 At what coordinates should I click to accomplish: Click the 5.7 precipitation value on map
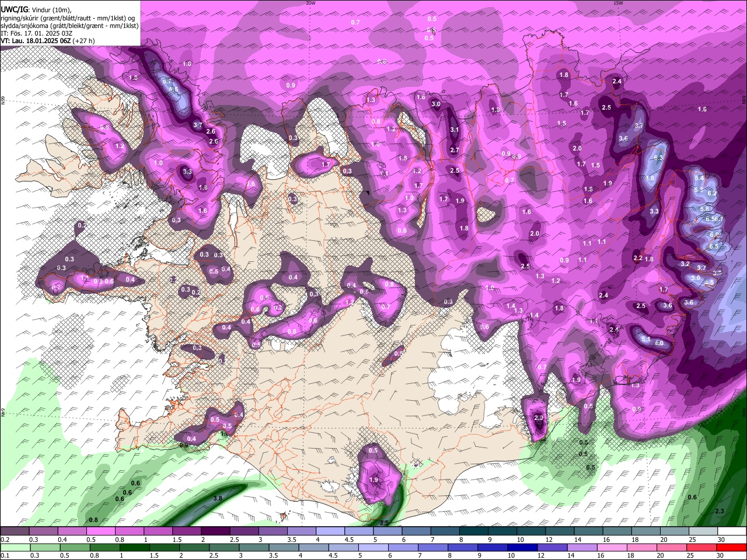tap(167, 81)
